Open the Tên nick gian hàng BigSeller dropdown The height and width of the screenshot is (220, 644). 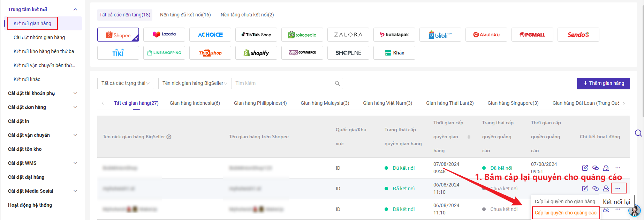195,83
